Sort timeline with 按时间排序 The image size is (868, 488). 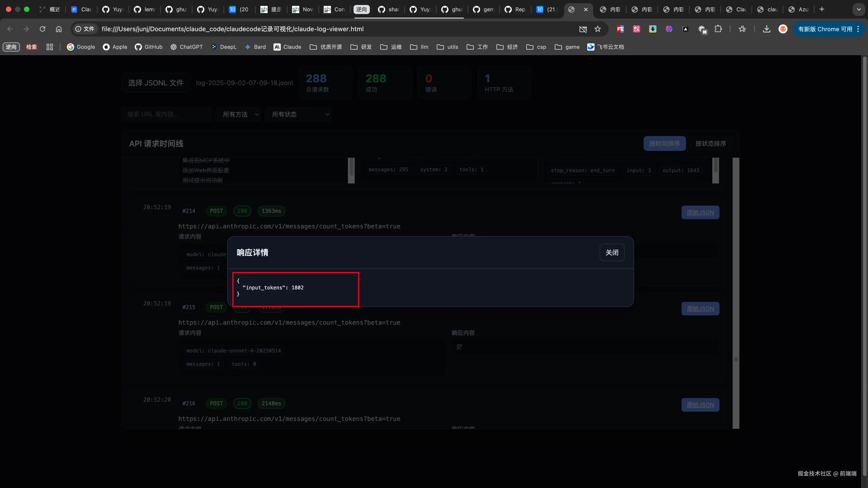(665, 143)
